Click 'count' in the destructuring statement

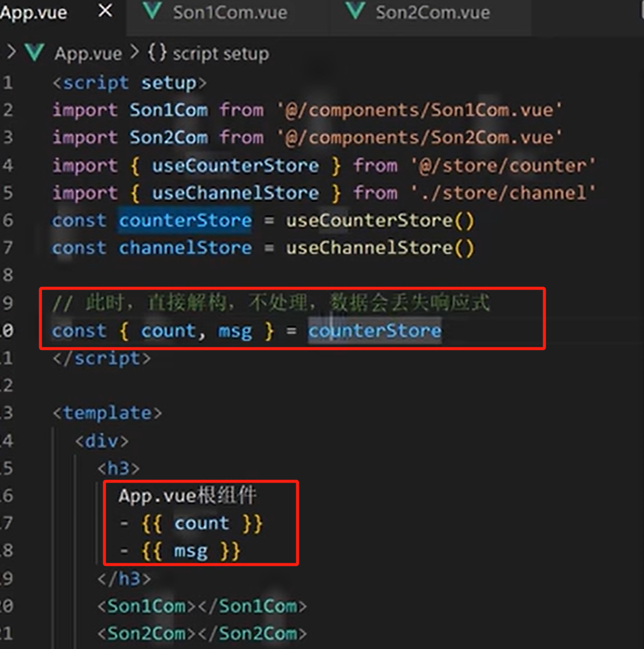[168, 331]
